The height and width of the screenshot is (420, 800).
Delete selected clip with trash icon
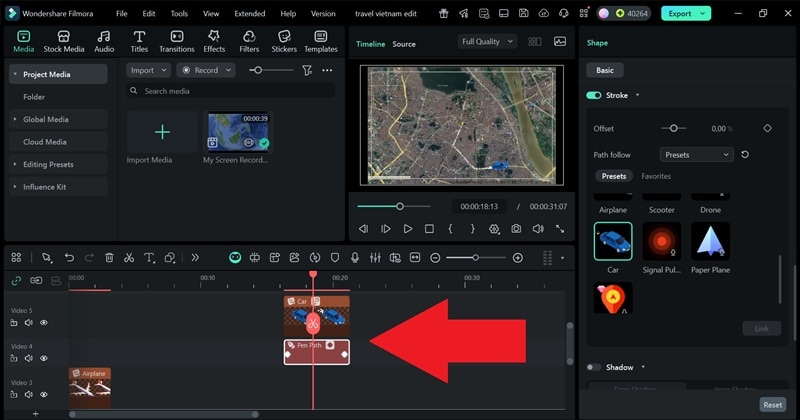109,258
